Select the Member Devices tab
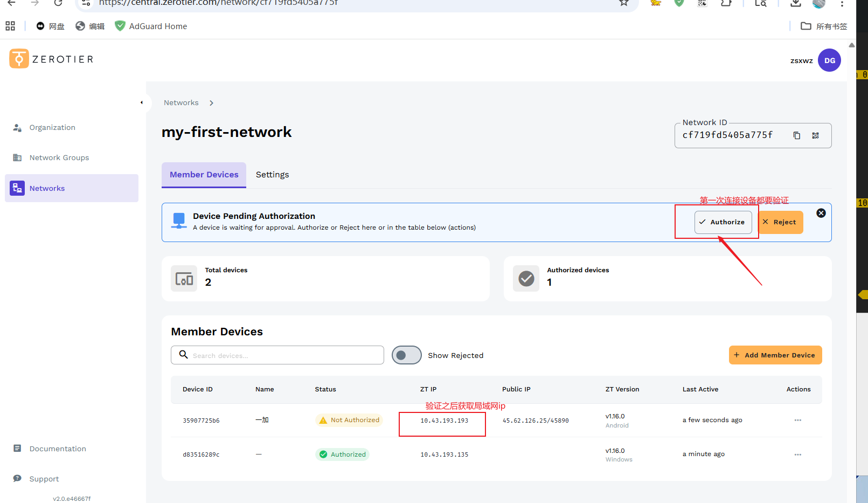Image resolution: width=868 pixels, height=503 pixels. (x=204, y=175)
